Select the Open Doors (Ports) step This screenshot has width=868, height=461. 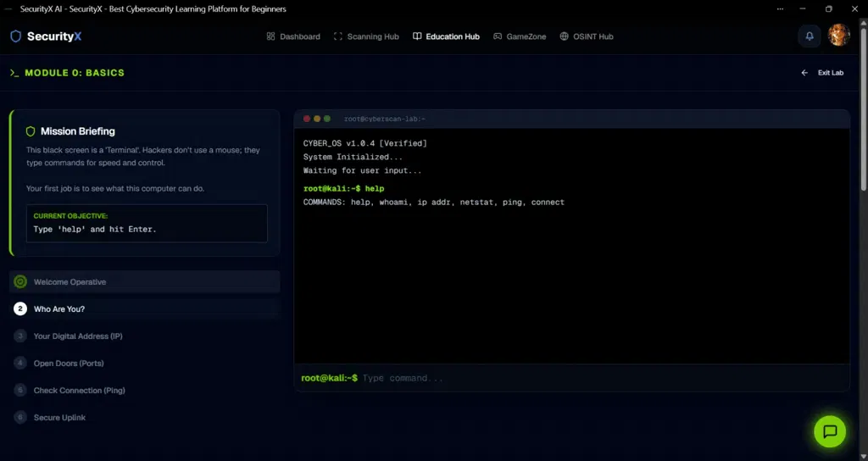(x=144, y=363)
